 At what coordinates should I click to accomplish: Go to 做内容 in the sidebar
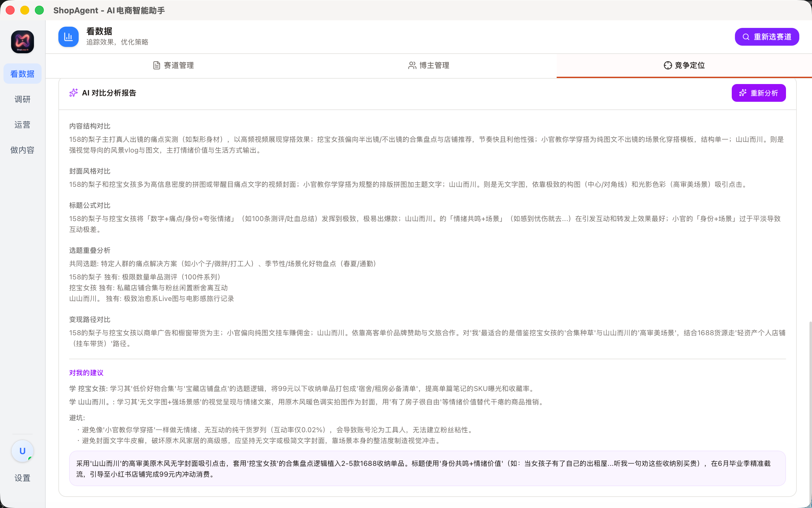click(22, 150)
